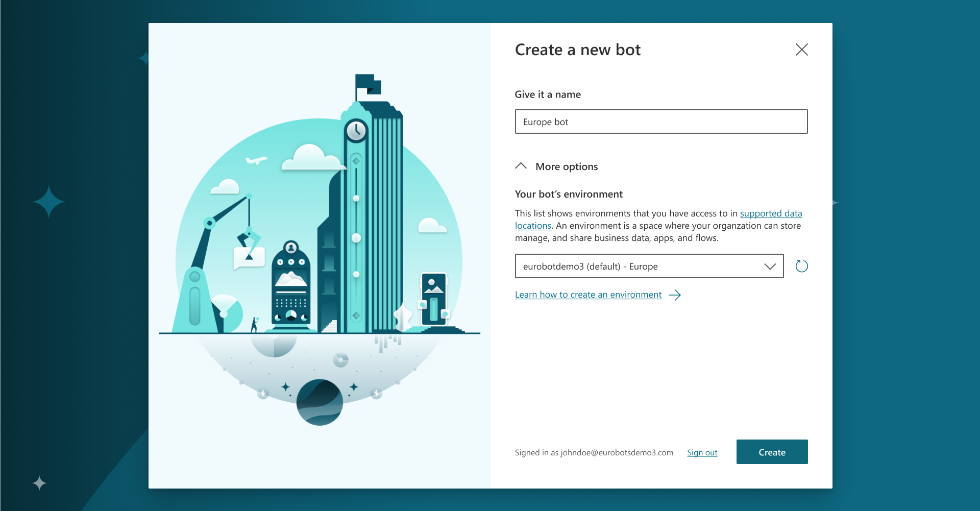
Task: Click the Sign out link
Action: 702,453
